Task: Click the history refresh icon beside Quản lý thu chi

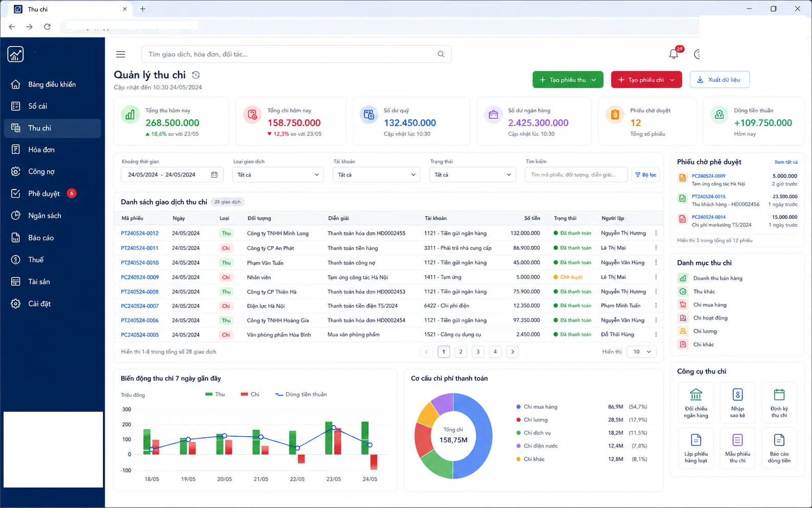Action: click(x=196, y=75)
